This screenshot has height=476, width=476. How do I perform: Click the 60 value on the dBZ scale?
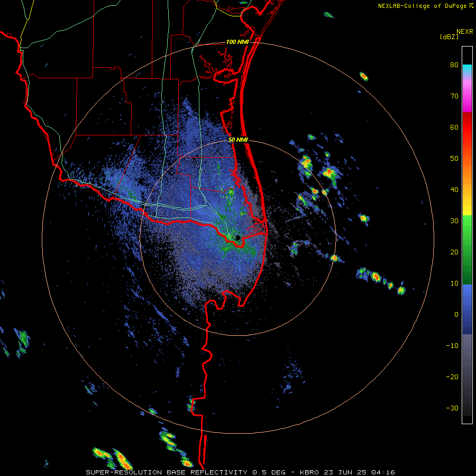[x=454, y=127]
